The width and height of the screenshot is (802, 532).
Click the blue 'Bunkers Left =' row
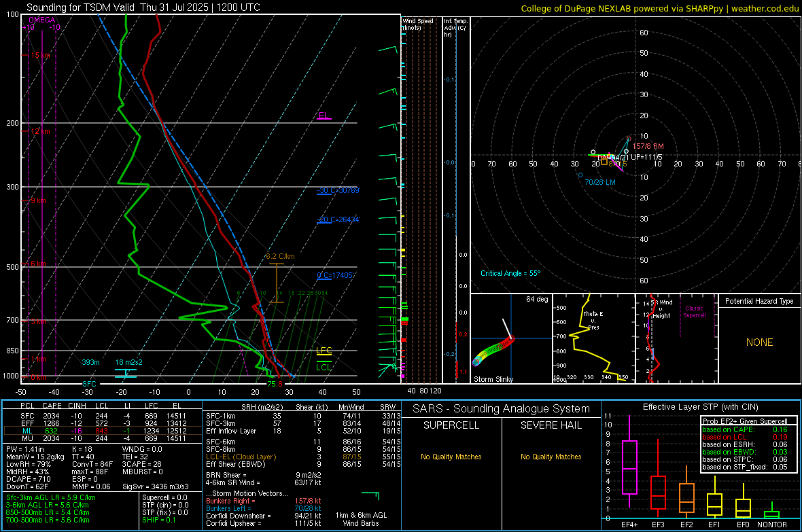[x=264, y=508]
